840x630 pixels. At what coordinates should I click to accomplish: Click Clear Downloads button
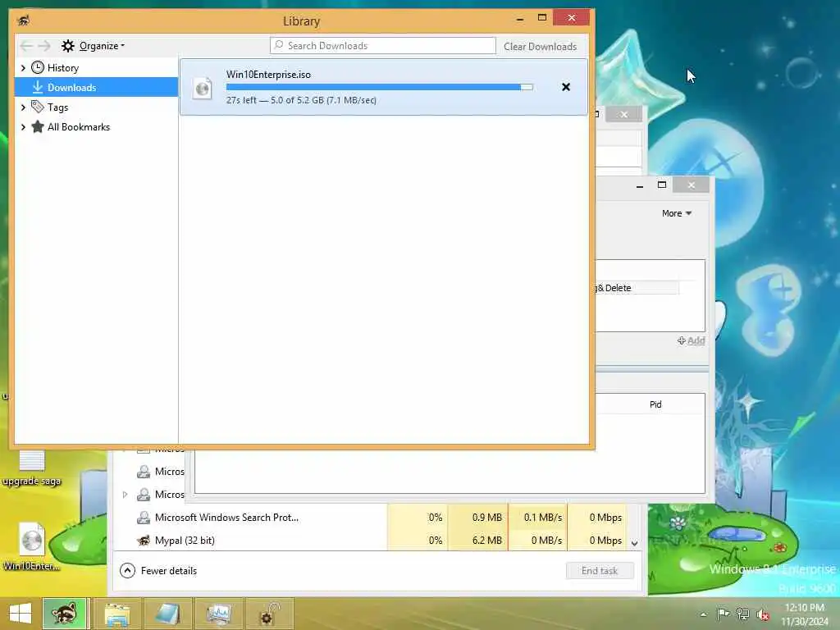pos(540,47)
